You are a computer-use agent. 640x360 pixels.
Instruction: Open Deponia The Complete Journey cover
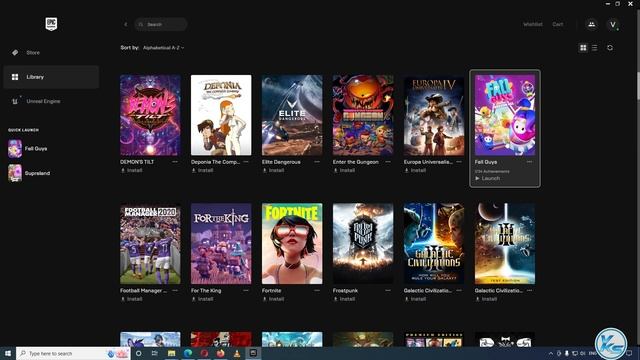point(221,115)
